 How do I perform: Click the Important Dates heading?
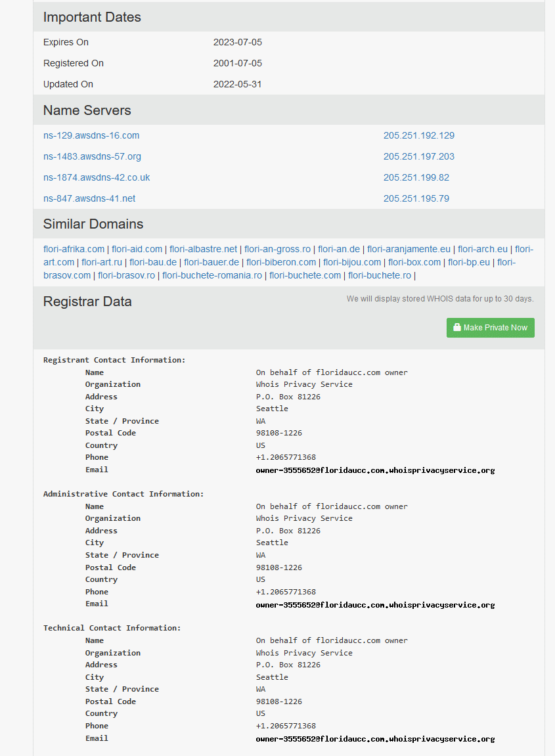click(x=92, y=17)
